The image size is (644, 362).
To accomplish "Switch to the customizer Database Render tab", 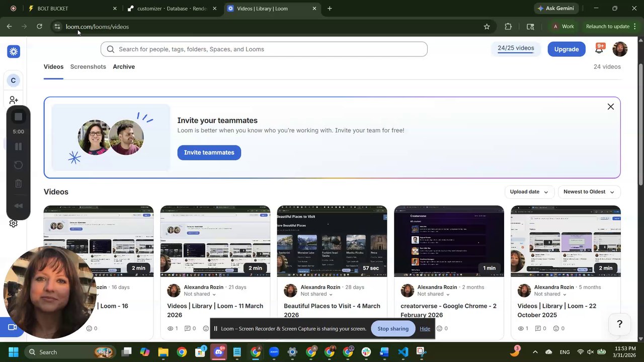I will 173,9.
